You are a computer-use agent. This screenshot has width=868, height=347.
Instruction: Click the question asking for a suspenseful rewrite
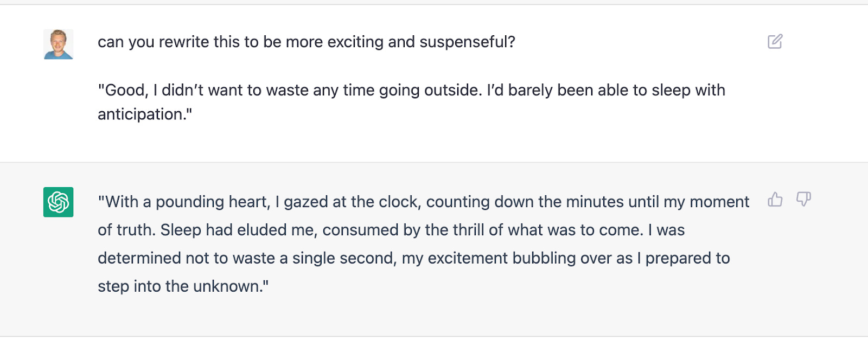(x=307, y=42)
